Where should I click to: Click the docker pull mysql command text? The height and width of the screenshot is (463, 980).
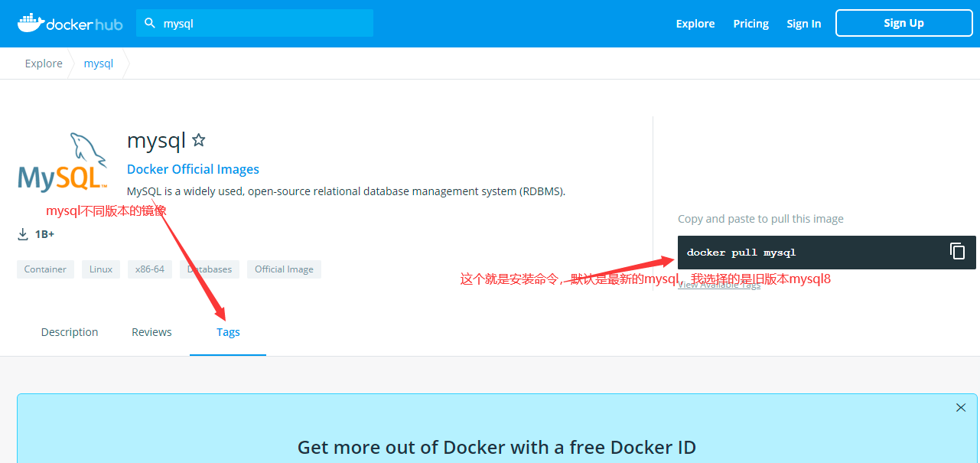741,253
